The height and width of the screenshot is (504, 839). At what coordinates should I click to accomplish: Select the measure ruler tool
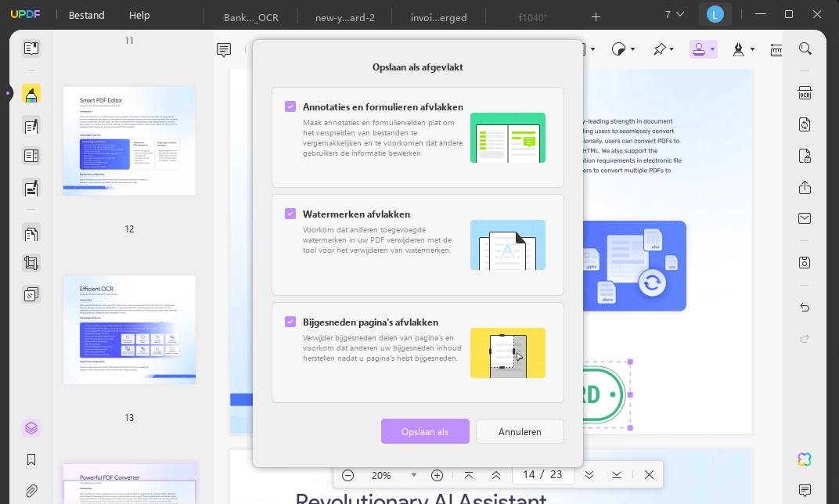point(776,50)
